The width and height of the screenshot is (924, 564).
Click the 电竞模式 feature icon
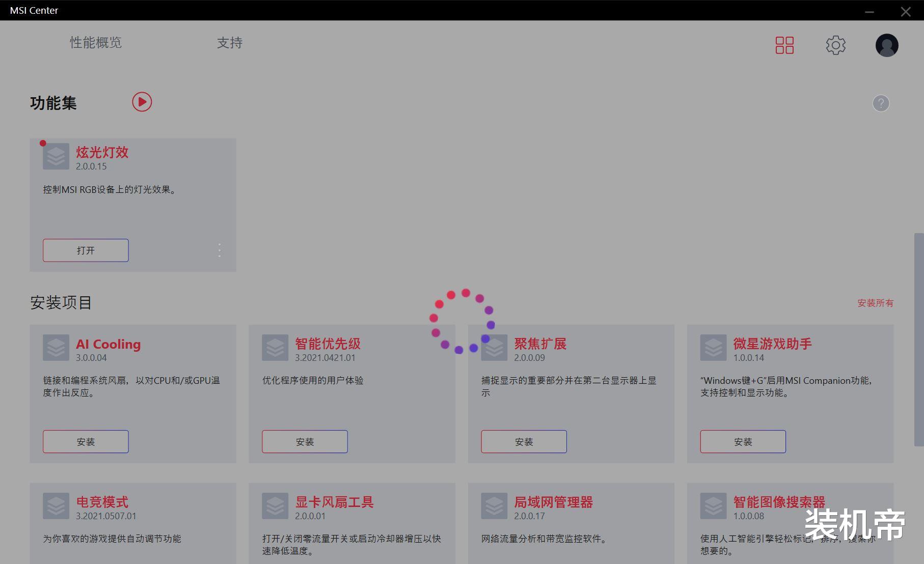coord(56,505)
